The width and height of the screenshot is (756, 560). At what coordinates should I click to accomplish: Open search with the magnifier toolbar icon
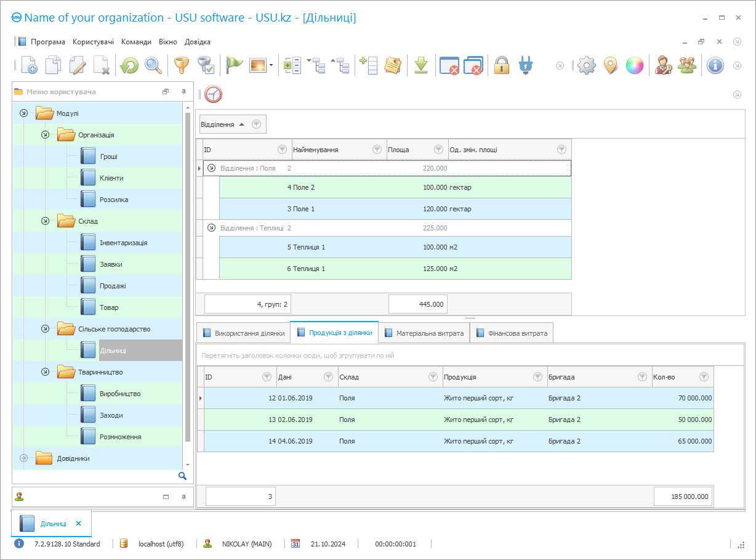[153, 65]
